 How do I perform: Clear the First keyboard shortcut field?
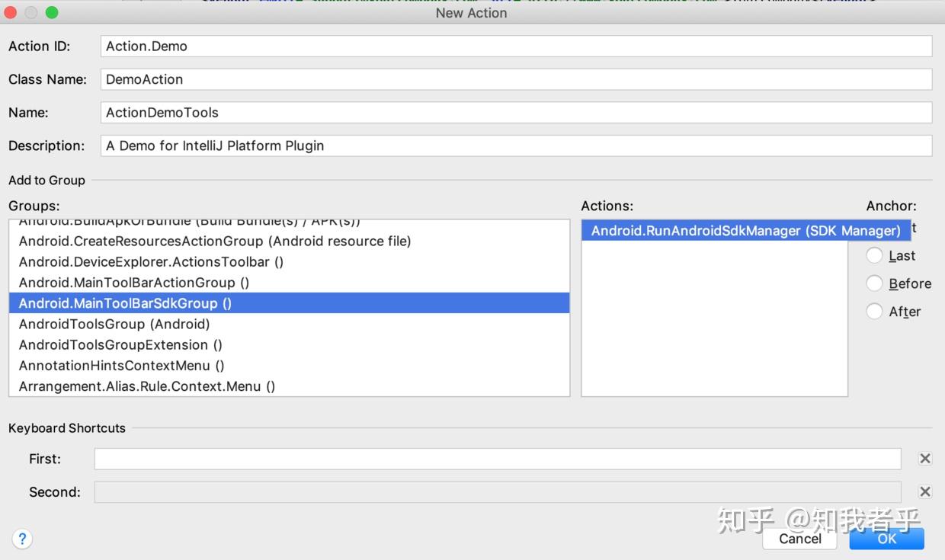click(x=924, y=458)
